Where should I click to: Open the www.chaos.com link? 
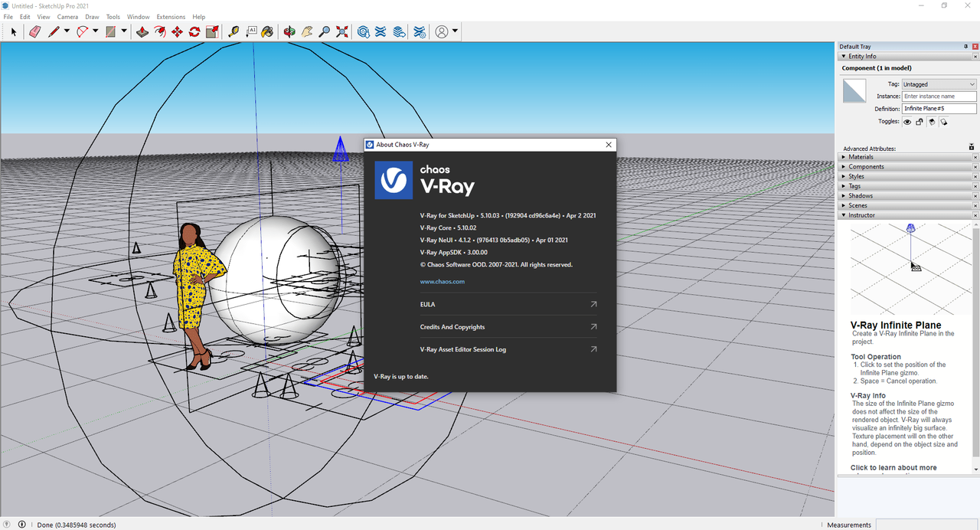click(443, 282)
